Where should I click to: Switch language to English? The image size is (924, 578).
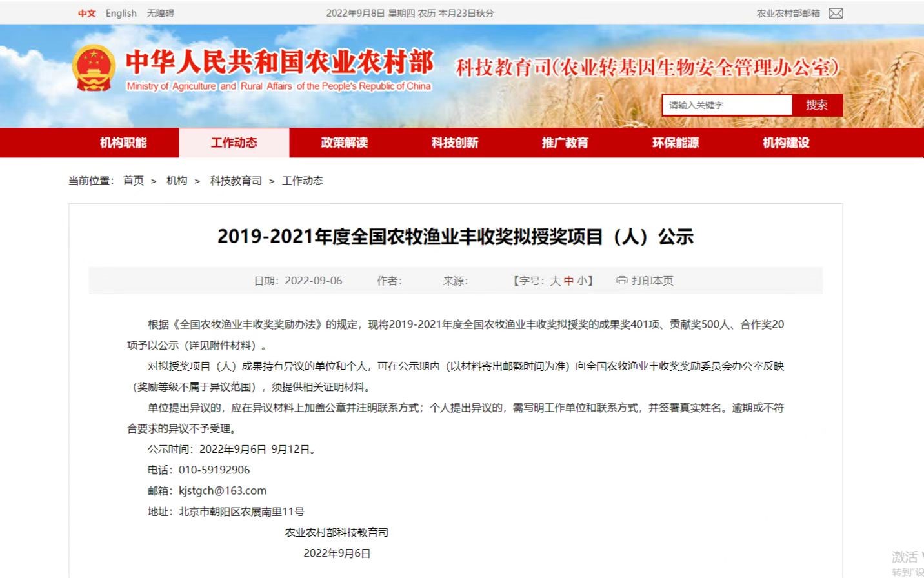pyautogui.click(x=121, y=14)
